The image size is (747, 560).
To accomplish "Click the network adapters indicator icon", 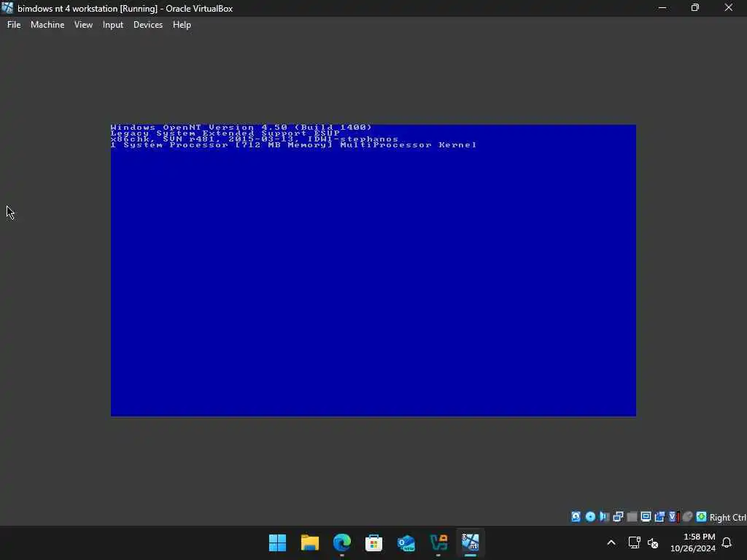I will tap(618, 517).
